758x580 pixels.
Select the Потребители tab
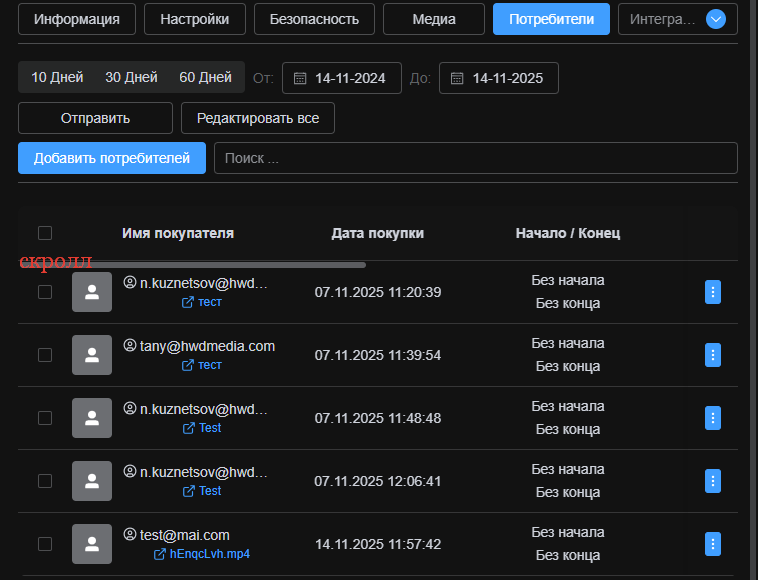coord(551,19)
